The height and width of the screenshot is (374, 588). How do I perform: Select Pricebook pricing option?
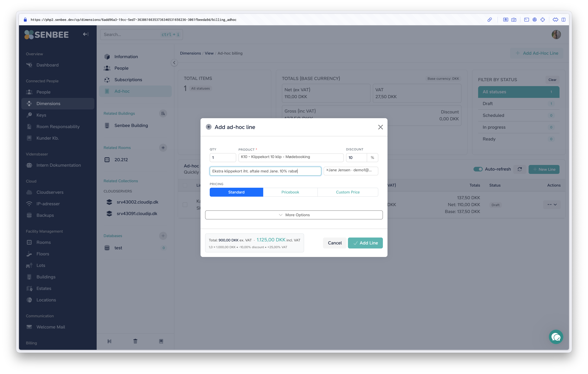click(x=290, y=192)
